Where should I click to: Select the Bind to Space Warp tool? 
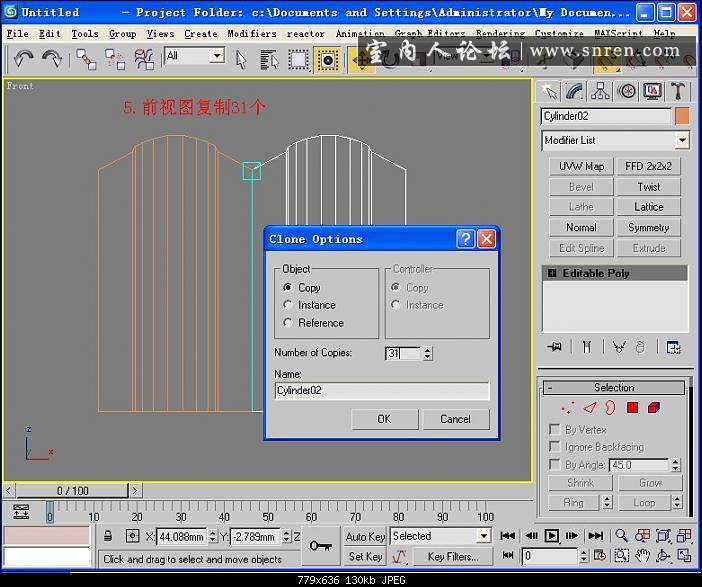(144, 60)
